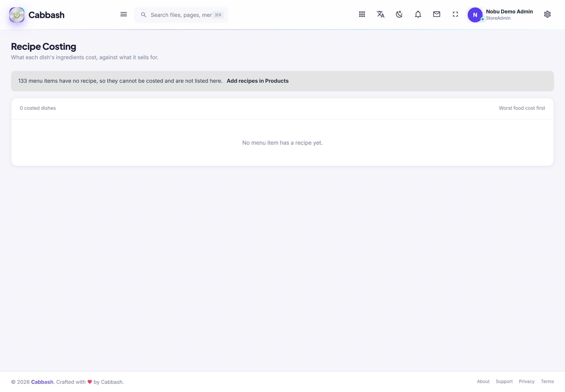The height and width of the screenshot is (392, 565).
Task: Click the Worst food cost first label
Action: click(x=522, y=108)
